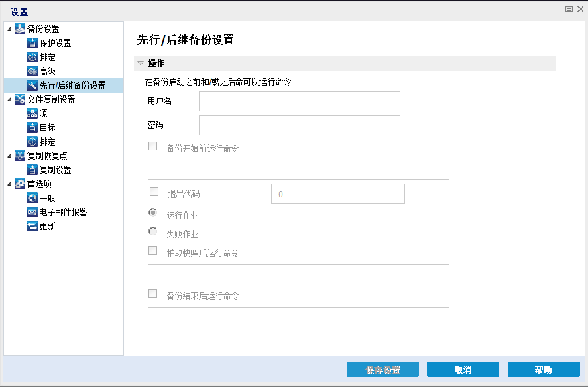Click the 帮助 button
Viewport: 588px width, 387px height.
tap(543, 369)
